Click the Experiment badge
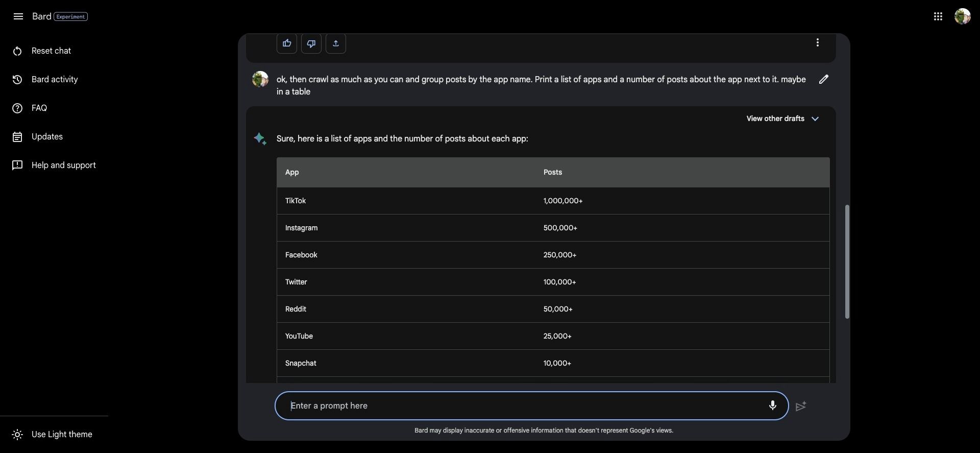The width and height of the screenshot is (980, 453). (70, 16)
